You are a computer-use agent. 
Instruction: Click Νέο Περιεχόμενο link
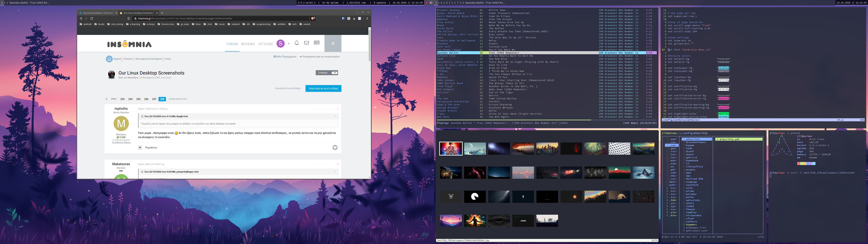point(285,57)
